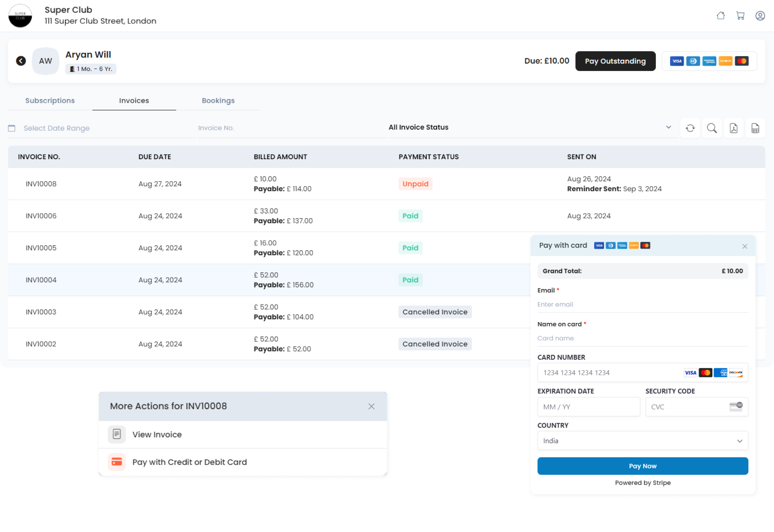Viewport: 774px width, 532px height.
Task: Expand the Country selector showing India
Action: (x=642, y=440)
